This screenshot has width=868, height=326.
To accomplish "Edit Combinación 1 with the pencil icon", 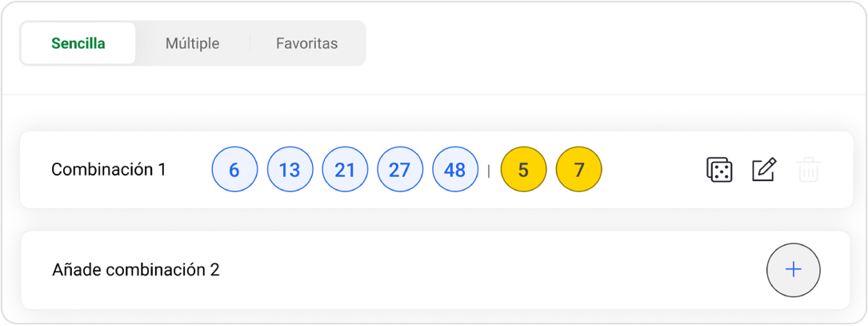I will tap(764, 170).
